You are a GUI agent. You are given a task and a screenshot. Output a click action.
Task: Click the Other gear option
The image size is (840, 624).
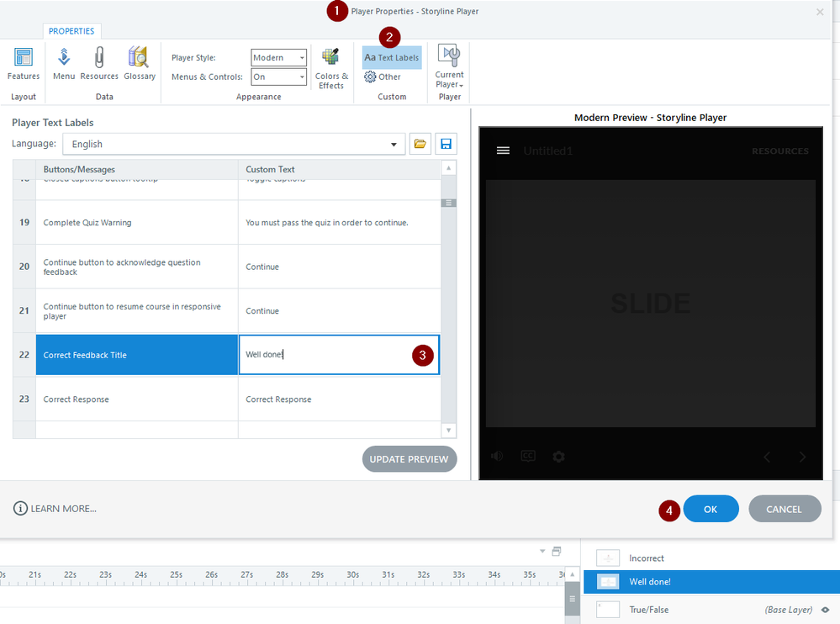pos(383,77)
